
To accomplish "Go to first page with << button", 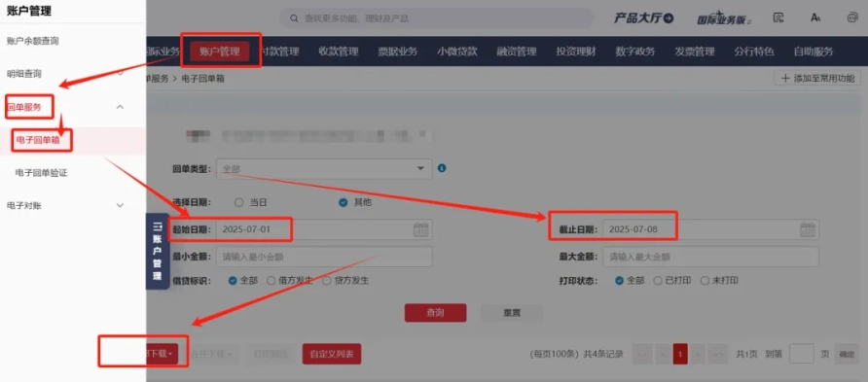I will click(642, 354).
